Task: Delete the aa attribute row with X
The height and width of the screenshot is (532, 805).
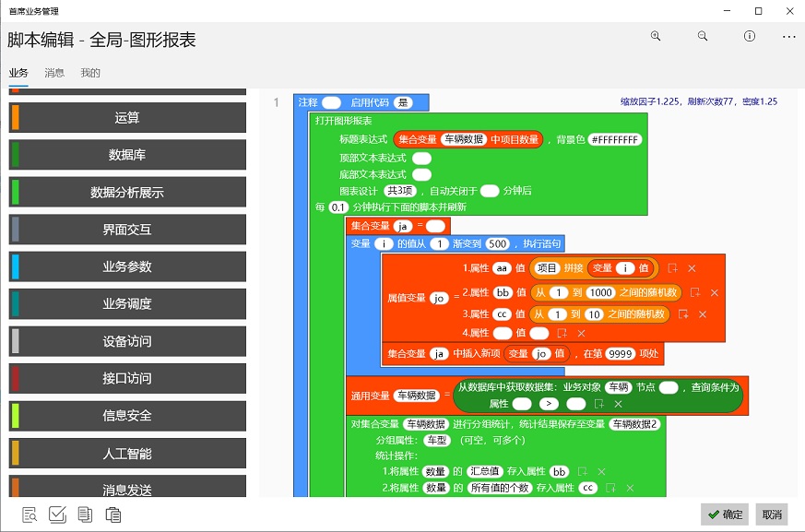Action: (x=692, y=268)
